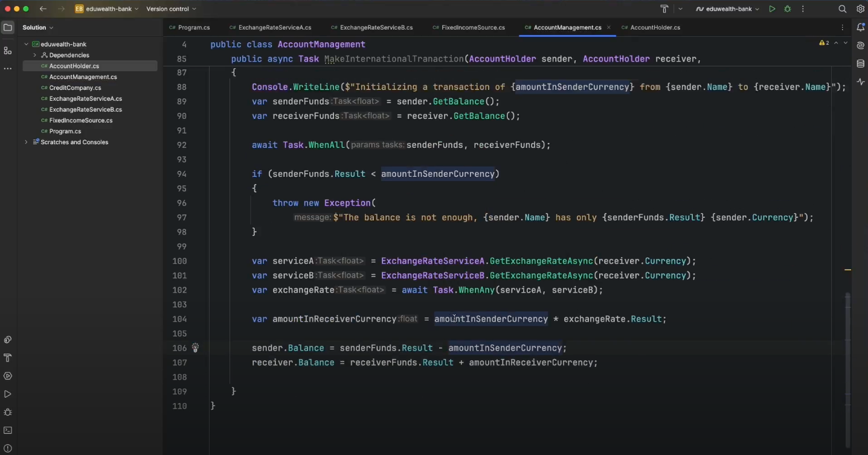868x455 pixels.
Task: Expand Scratches and Consoles node
Action: (26, 142)
